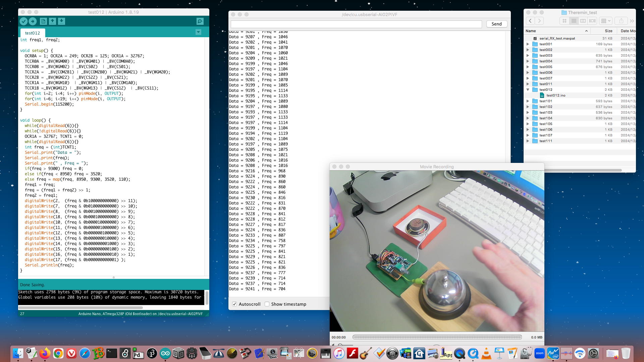644x362 pixels.
Task: Select the test012 sketch tab
Action: tap(33, 33)
